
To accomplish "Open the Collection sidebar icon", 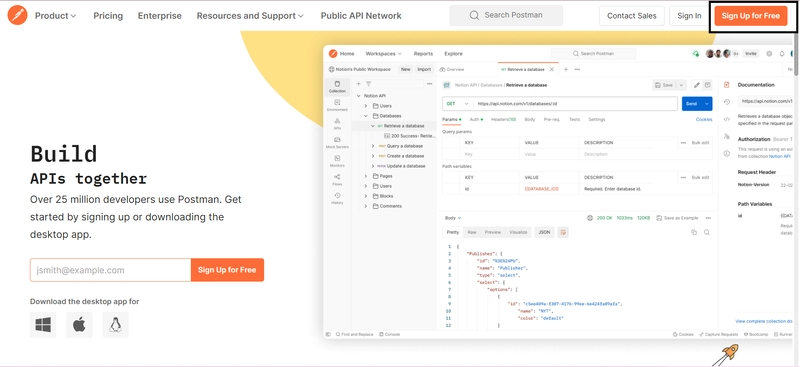I will pos(337,86).
